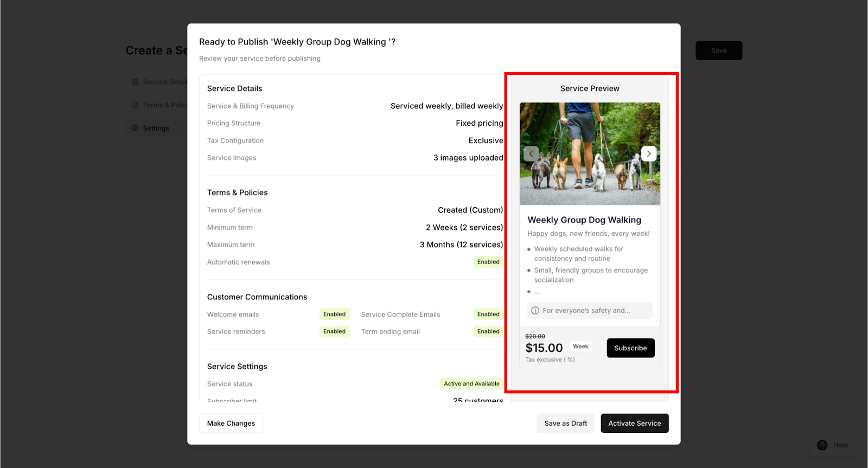This screenshot has height=468, width=868.
Task: Activate the service
Action: pos(635,424)
